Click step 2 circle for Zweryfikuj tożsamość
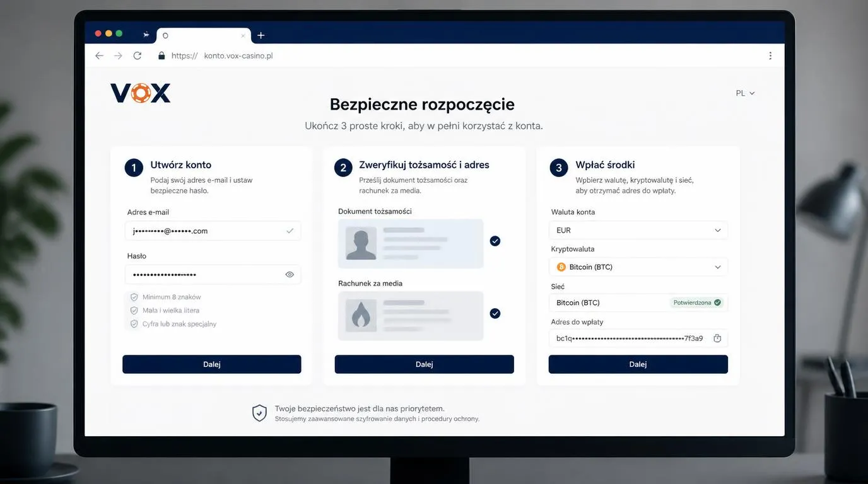The width and height of the screenshot is (868, 484). [343, 168]
